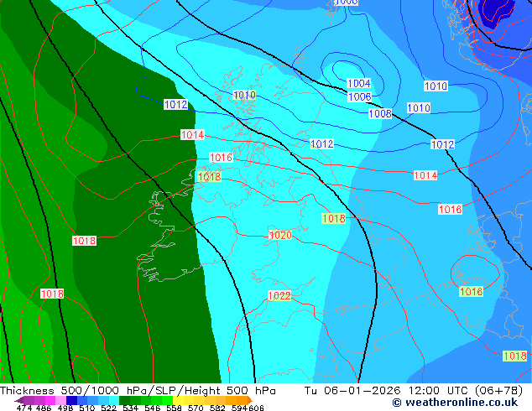Click the weatheronline.co.uk copyright link
This screenshot has width=532, height=411.
(455, 403)
